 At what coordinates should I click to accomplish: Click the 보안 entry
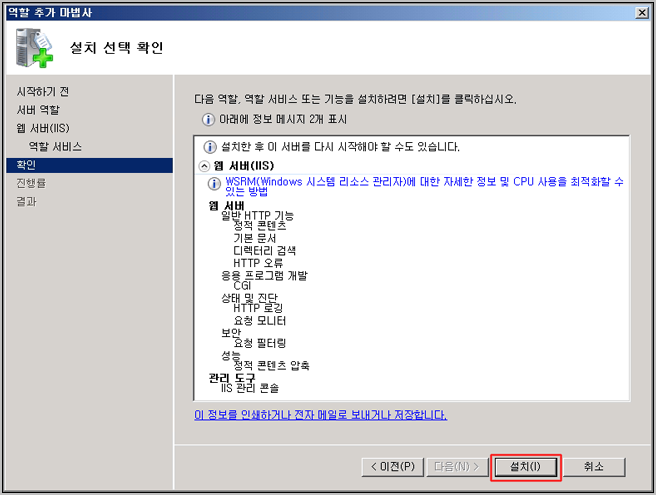click(231, 333)
